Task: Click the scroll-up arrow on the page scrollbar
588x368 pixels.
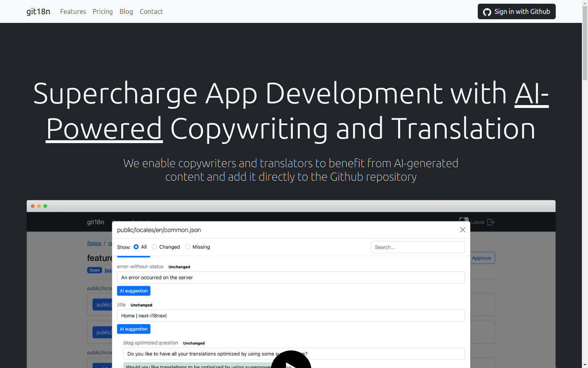Action: (585, 3)
